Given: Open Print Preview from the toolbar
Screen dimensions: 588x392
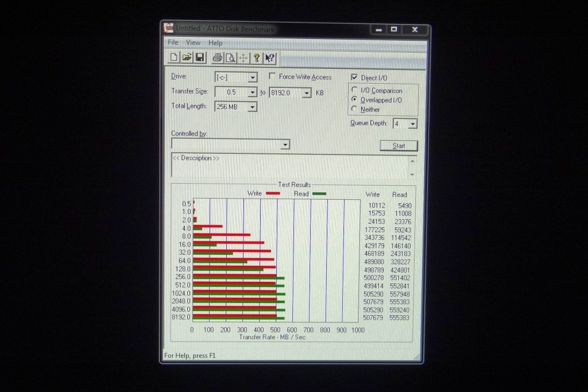Looking at the screenshot, I should (230, 57).
